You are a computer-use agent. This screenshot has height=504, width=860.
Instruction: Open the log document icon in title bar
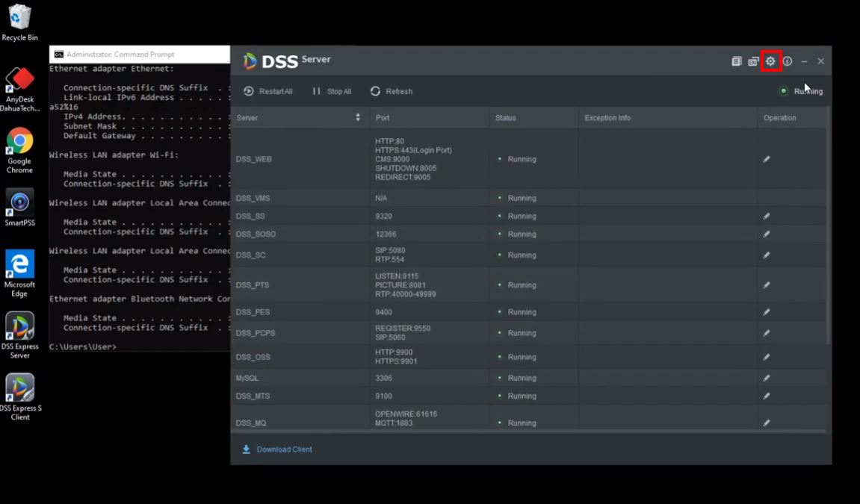pyautogui.click(x=736, y=61)
